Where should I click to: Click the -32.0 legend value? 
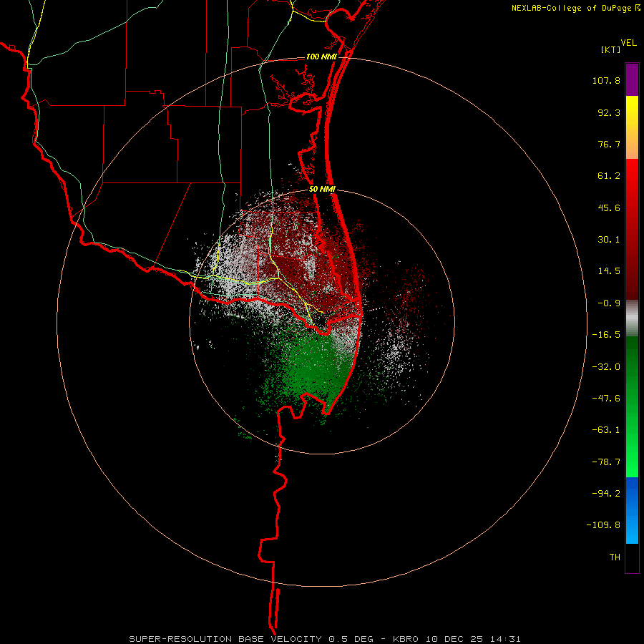point(606,367)
